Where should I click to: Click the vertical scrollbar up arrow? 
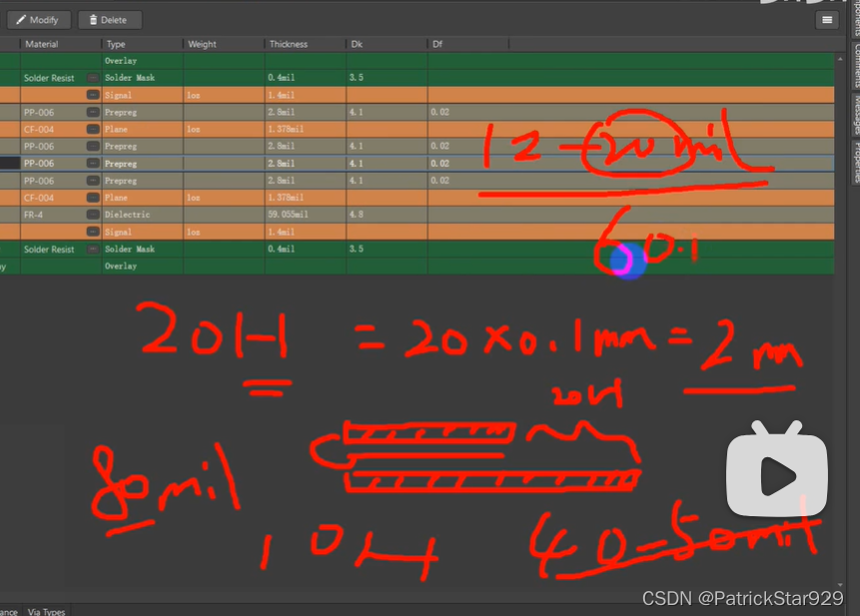pyautogui.click(x=840, y=58)
